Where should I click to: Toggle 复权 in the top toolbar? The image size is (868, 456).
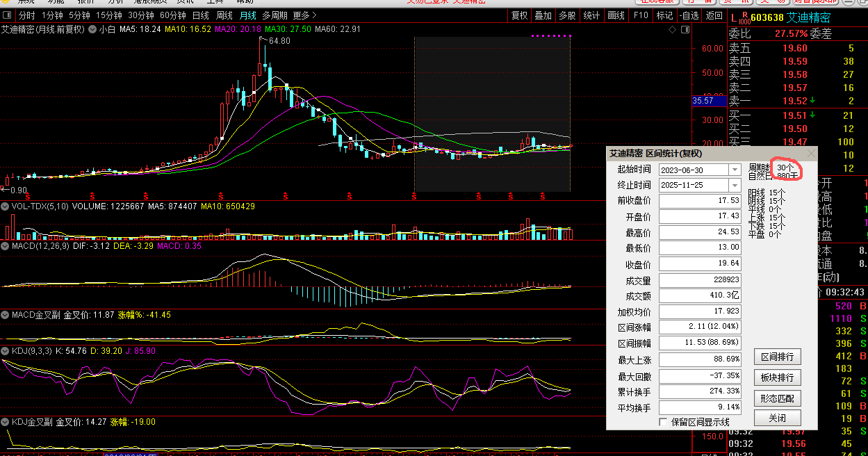point(519,15)
